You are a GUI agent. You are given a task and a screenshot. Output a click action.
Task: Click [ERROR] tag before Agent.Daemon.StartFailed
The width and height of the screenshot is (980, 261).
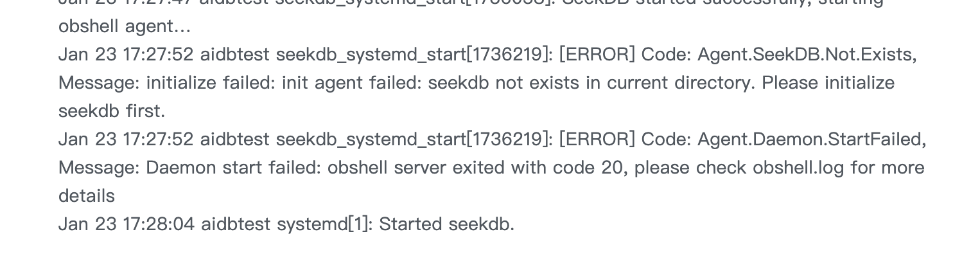click(x=597, y=139)
